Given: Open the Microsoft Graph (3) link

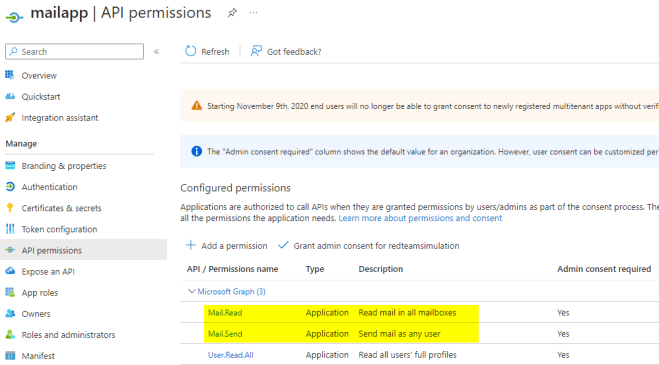Looking at the screenshot, I should (231, 291).
